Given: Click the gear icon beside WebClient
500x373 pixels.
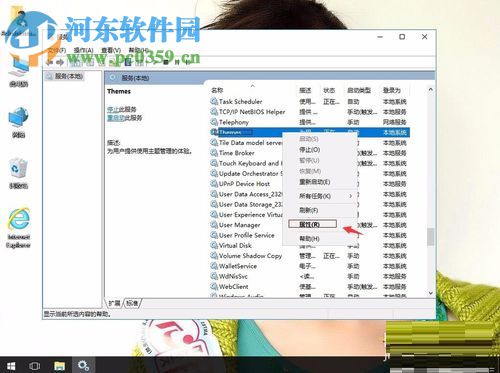Looking at the screenshot, I should 214,286.
